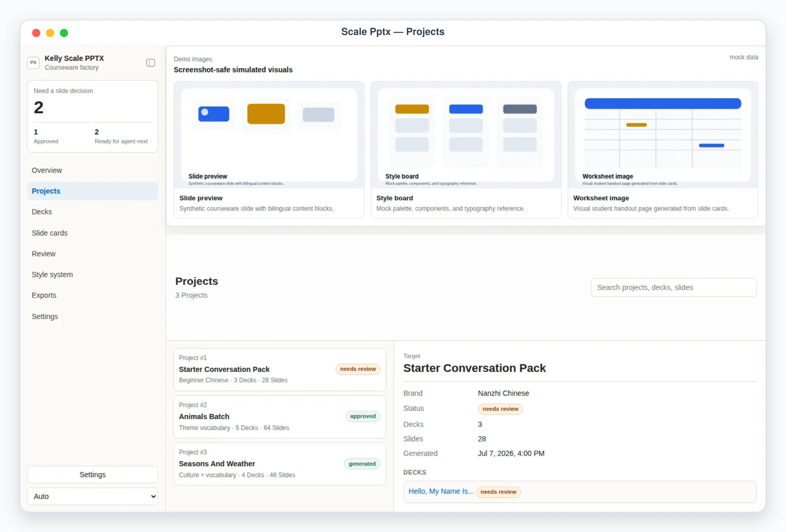The width and height of the screenshot is (786, 532).
Task: Open the Overview section
Action: [x=93, y=170]
